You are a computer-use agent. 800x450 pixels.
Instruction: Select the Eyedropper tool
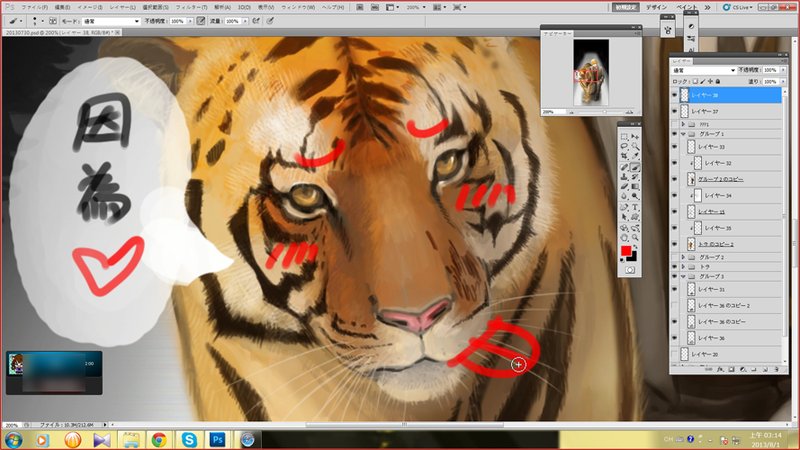[x=635, y=157]
